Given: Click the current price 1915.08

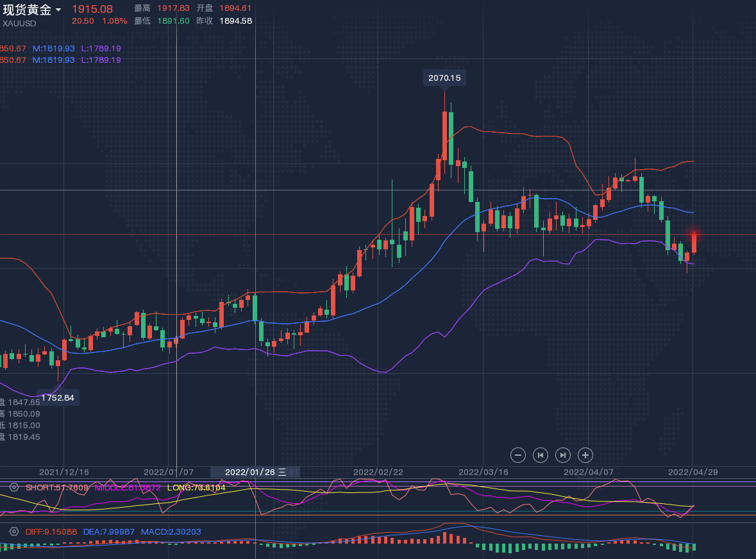Looking at the screenshot, I should coord(92,9).
